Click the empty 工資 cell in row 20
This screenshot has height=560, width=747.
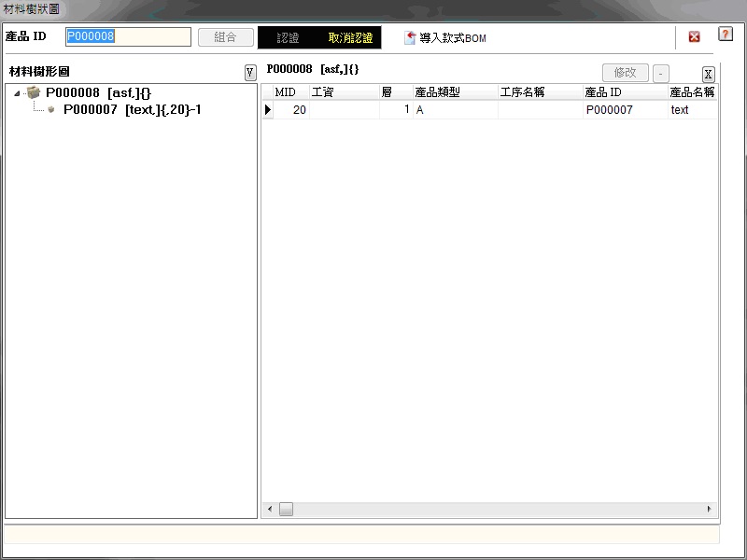click(x=345, y=109)
